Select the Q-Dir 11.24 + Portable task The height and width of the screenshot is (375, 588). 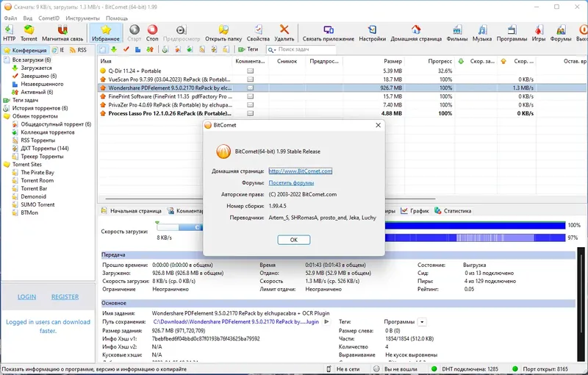pyautogui.click(x=135, y=71)
